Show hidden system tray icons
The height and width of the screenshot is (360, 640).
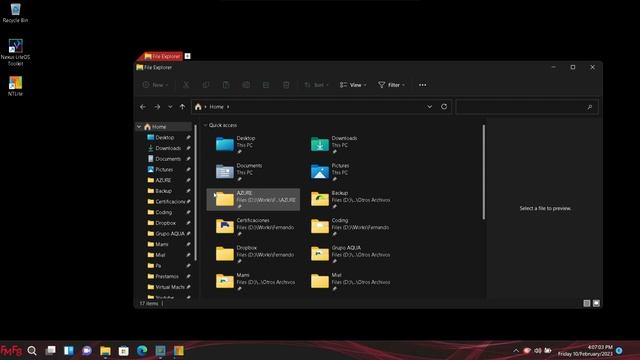516,351
